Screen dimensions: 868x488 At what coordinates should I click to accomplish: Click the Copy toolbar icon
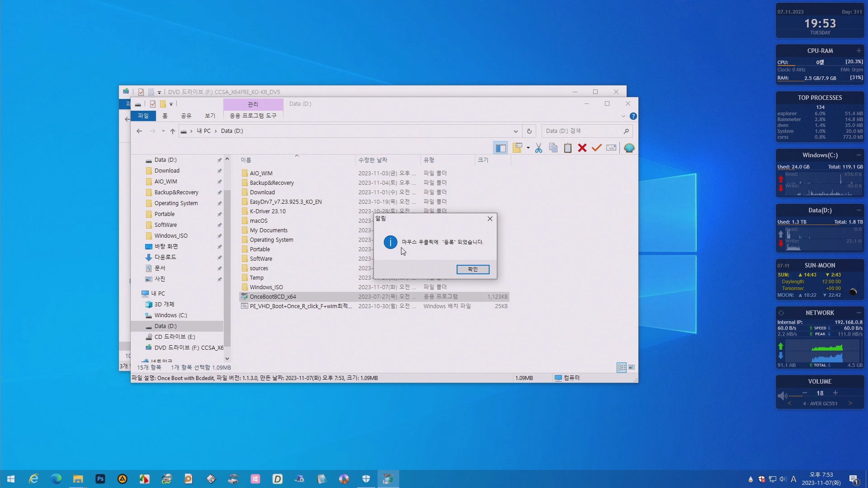[553, 148]
